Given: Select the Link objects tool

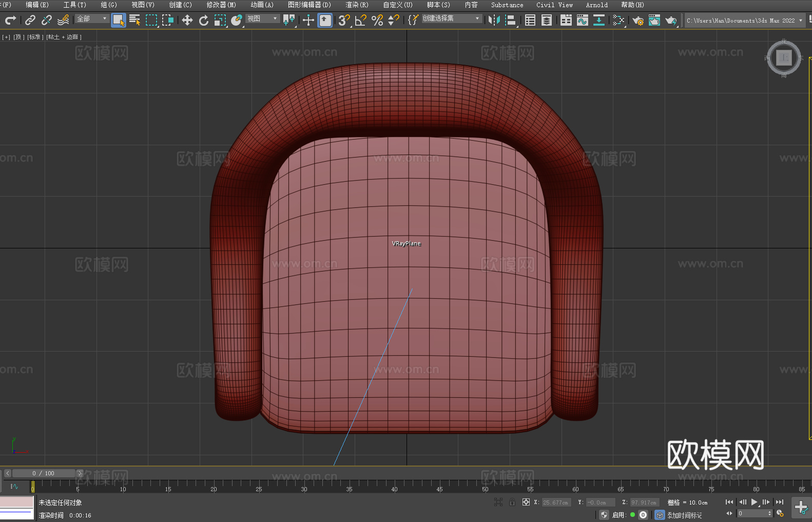Looking at the screenshot, I should 30,20.
